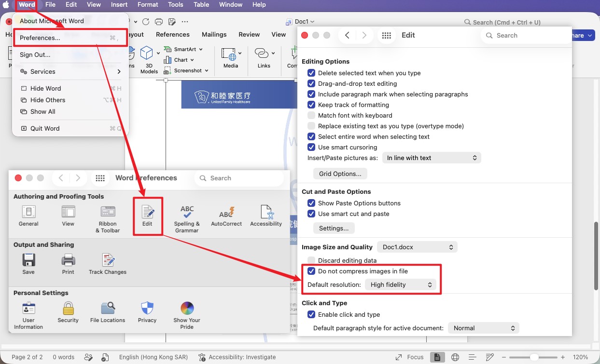Click the Grid Options... button
The width and height of the screenshot is (600, 364).
[340, 174]
